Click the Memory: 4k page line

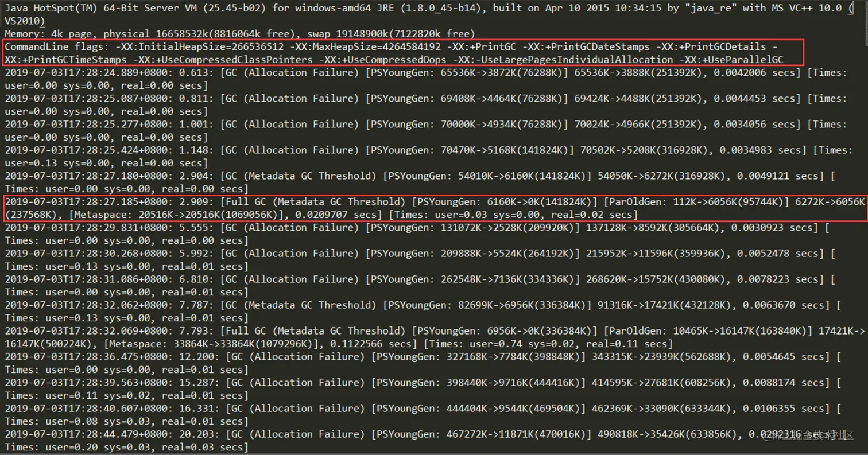tap(240, 34)
